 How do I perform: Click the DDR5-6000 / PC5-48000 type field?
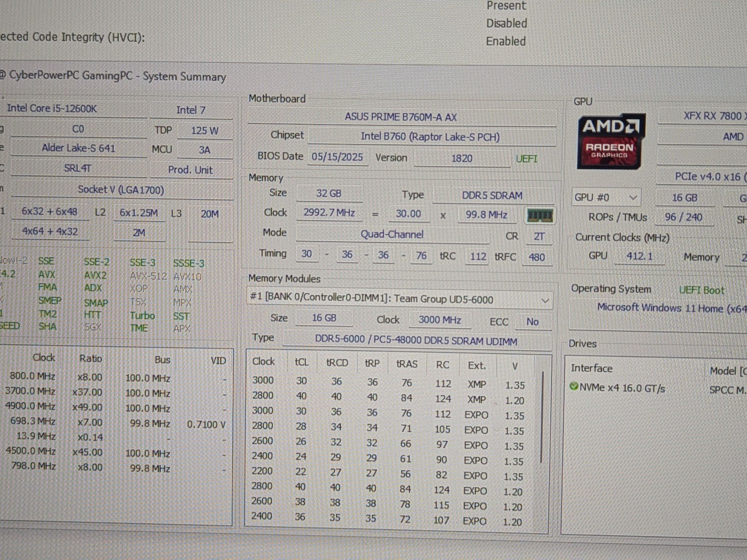417,341
